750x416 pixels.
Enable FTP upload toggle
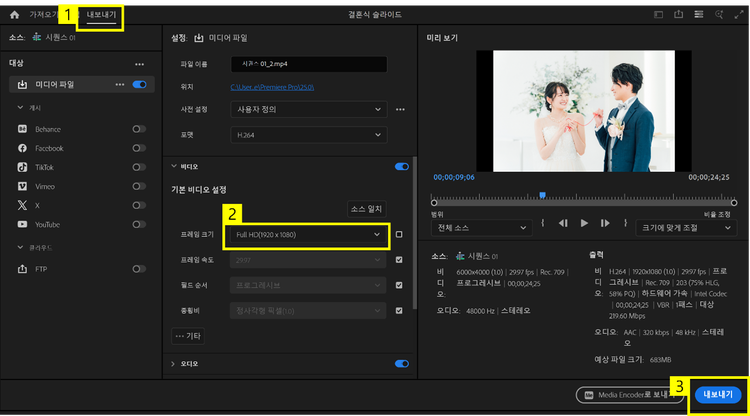pos(139,269)
